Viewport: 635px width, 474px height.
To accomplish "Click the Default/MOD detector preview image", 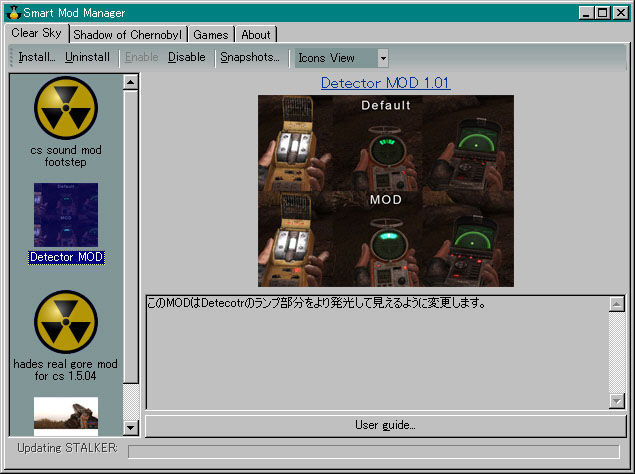I will pyautogui.click(x=386, y=191).
